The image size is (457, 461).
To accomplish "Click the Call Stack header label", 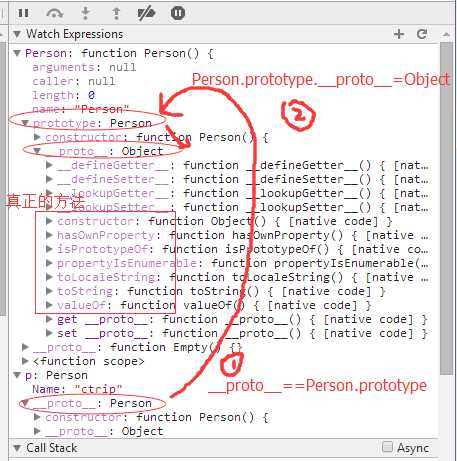I will click(x=52, y=448).
